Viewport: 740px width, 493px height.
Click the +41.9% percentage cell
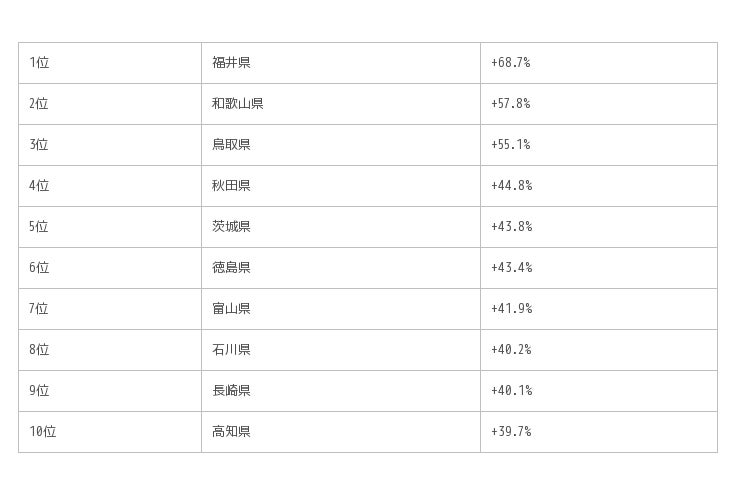(511, 309)
